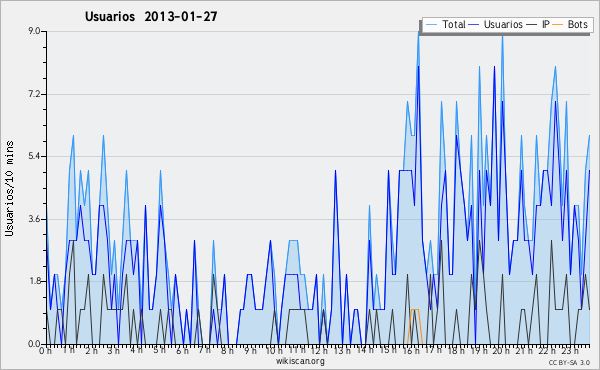Screen dimensions: 600x370
Task: Click the y-axis value '9.0'
Action: tap(34, 31)
